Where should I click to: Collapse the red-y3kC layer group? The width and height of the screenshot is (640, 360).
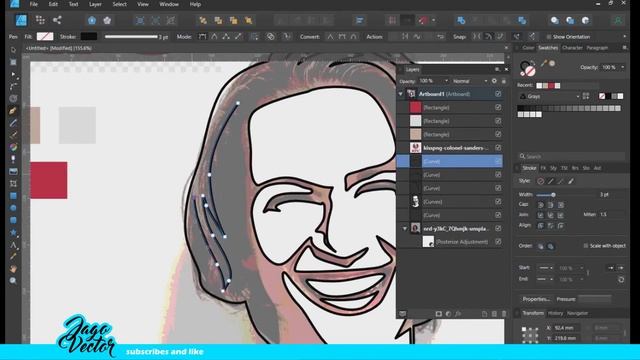pos(405,229)
